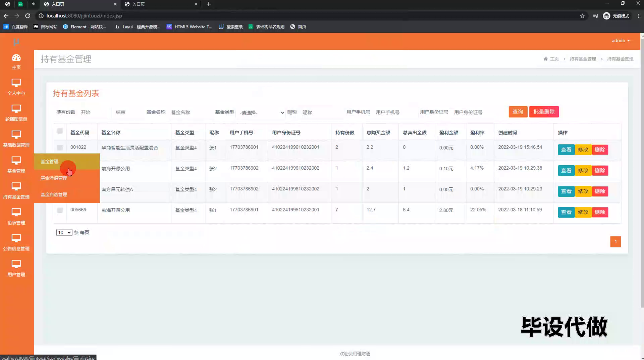This screenshot has width=644, height=360.
Task: Click the 持有份数 开始 input field
Action: click(x=94, y=112)
